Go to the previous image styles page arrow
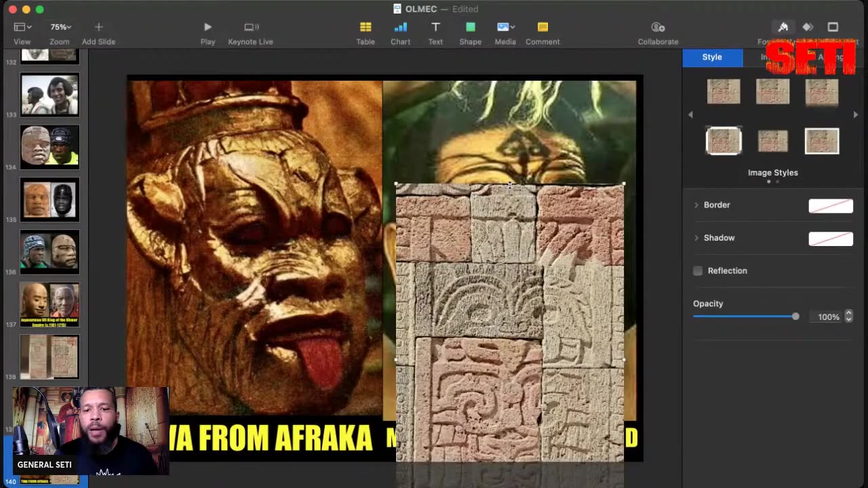Image resolution: width=868 pixels, height=488 pixels. pos(690,115)
